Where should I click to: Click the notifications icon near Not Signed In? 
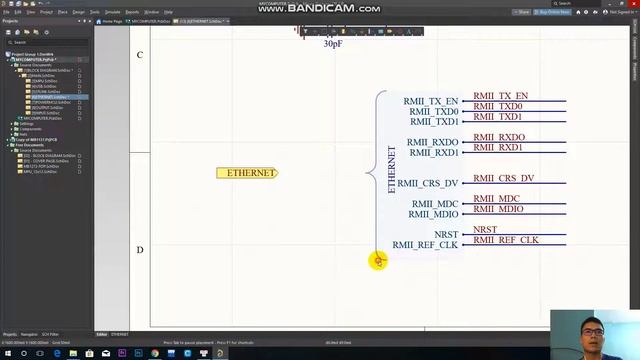coord(595,12)
